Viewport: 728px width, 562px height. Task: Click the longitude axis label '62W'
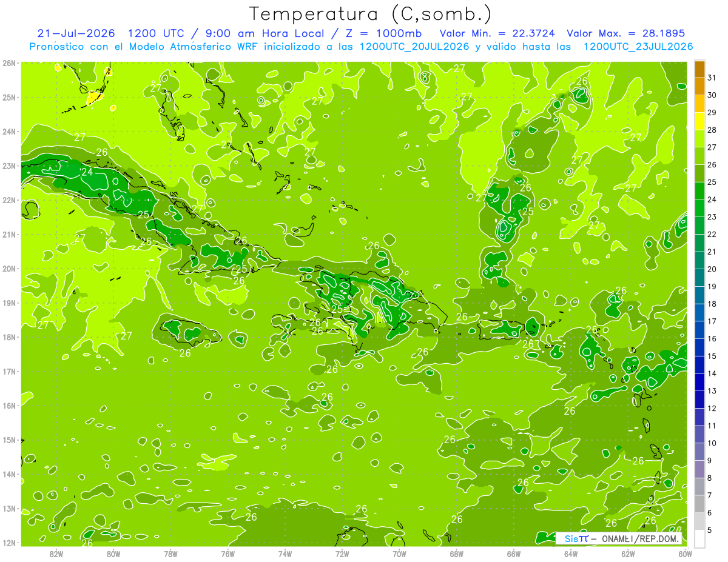pos(627,554)
